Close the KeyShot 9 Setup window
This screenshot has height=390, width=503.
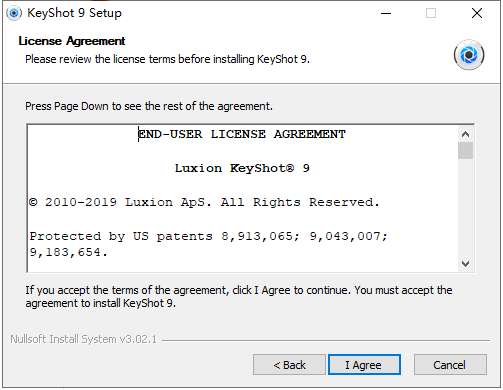point(477,13)
